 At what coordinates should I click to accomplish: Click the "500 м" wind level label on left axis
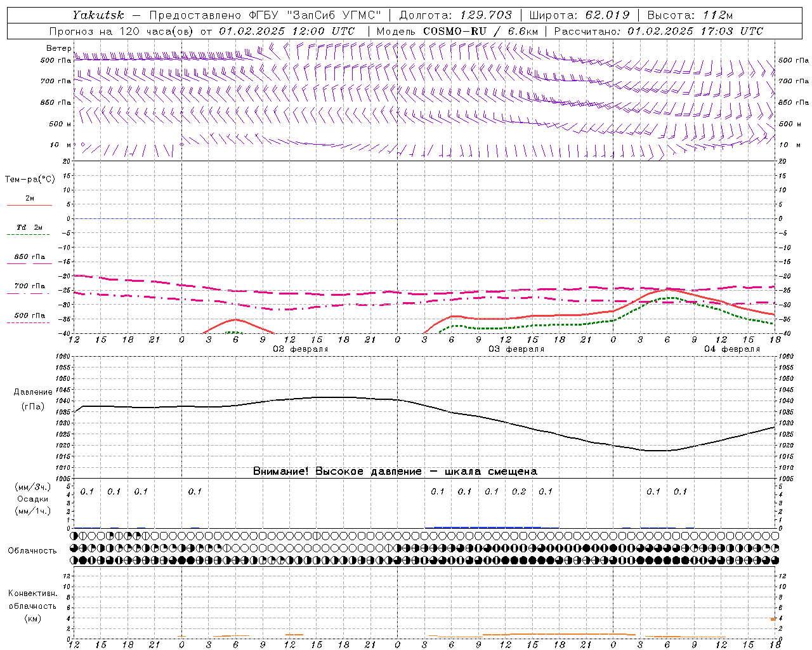(60, 124)
